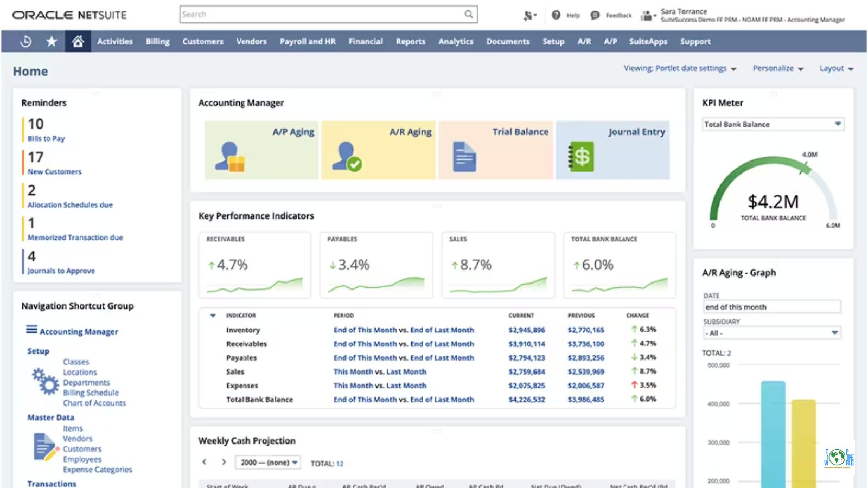Open the Vendors master data link
The image size is (868, 488).
point(78,439)
